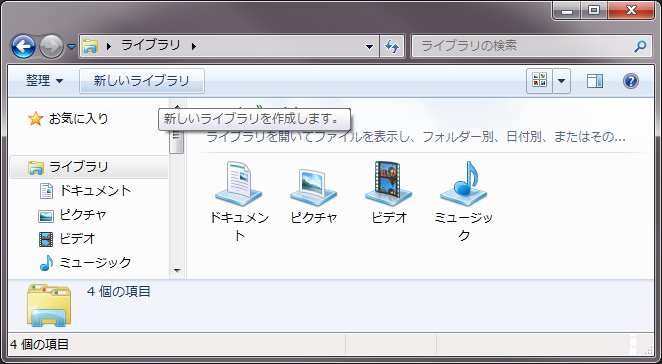The width and height of the screenshot is (662, 364).
Task: Click the 新しいライブラリ button
Action: tap(142, 81)
